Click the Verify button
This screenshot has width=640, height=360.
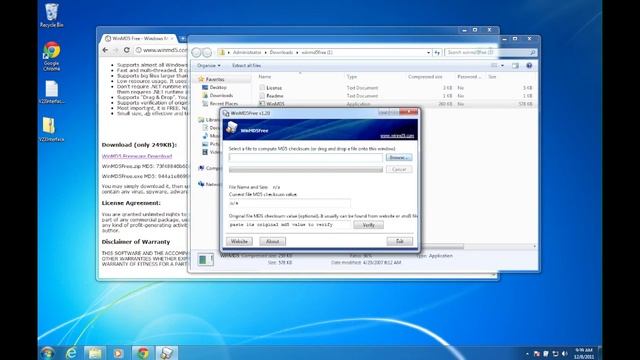pos(368,225)
